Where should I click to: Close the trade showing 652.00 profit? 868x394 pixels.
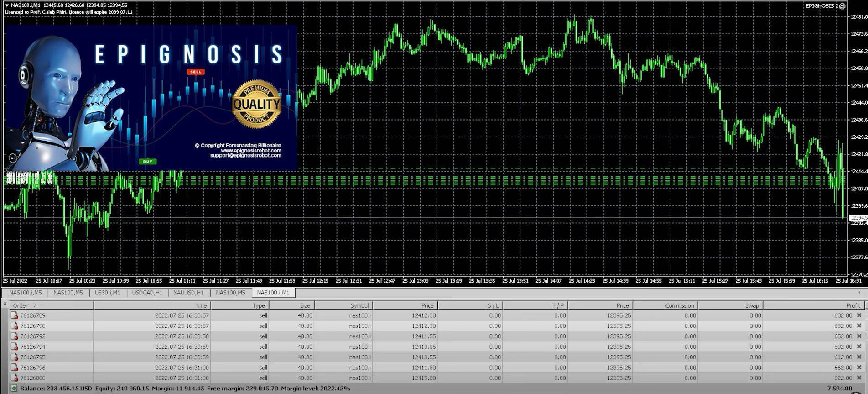tap(859, 336)
